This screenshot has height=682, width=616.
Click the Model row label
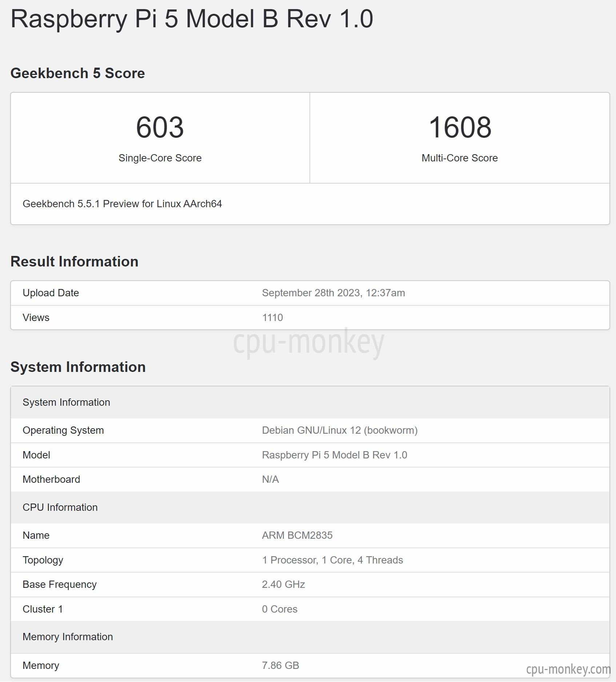coord(36,455)
